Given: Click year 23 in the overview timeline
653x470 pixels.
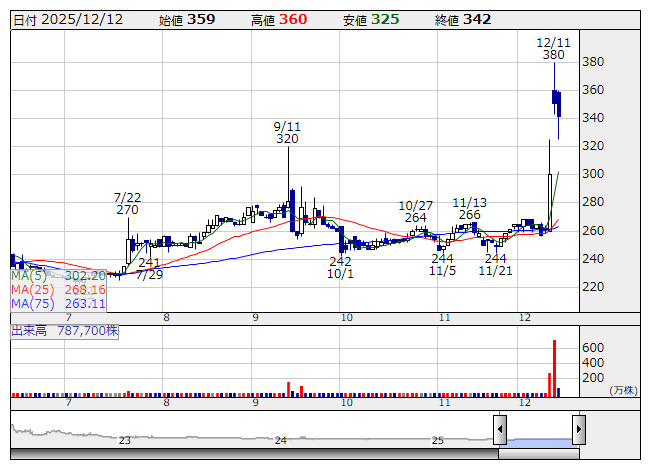Looking at the screenshot, I should [125, 440].
